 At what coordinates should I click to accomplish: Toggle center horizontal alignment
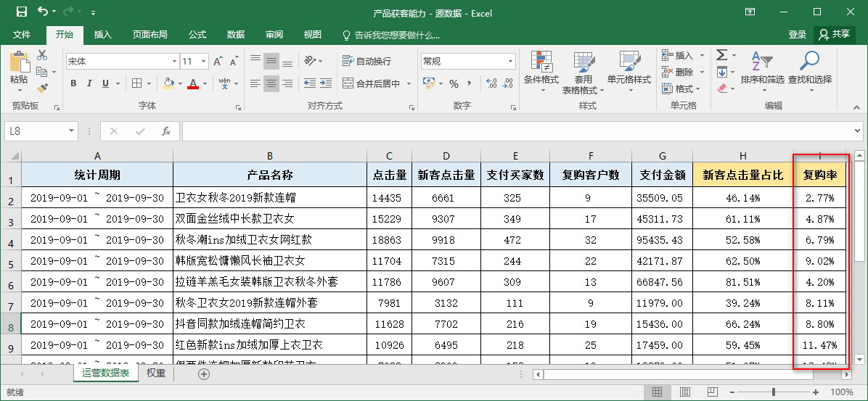pyautogui.click(x=271, y=83)
